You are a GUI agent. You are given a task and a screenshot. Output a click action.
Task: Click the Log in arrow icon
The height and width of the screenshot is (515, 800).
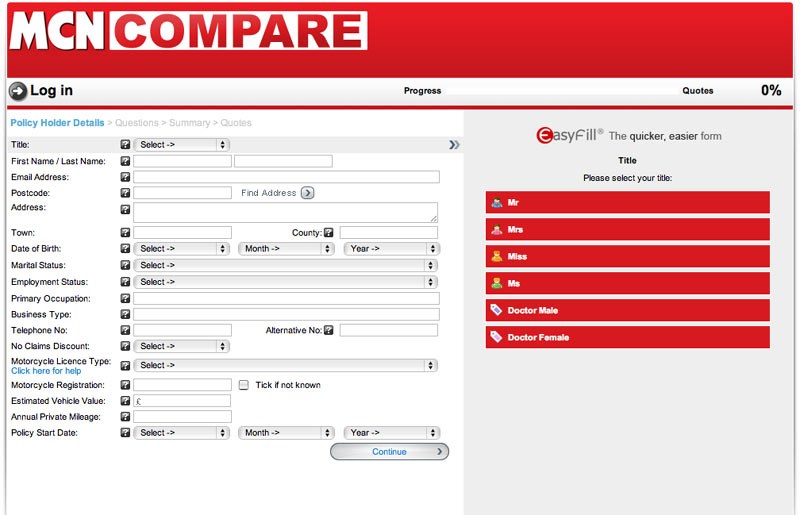pos(18,91)
